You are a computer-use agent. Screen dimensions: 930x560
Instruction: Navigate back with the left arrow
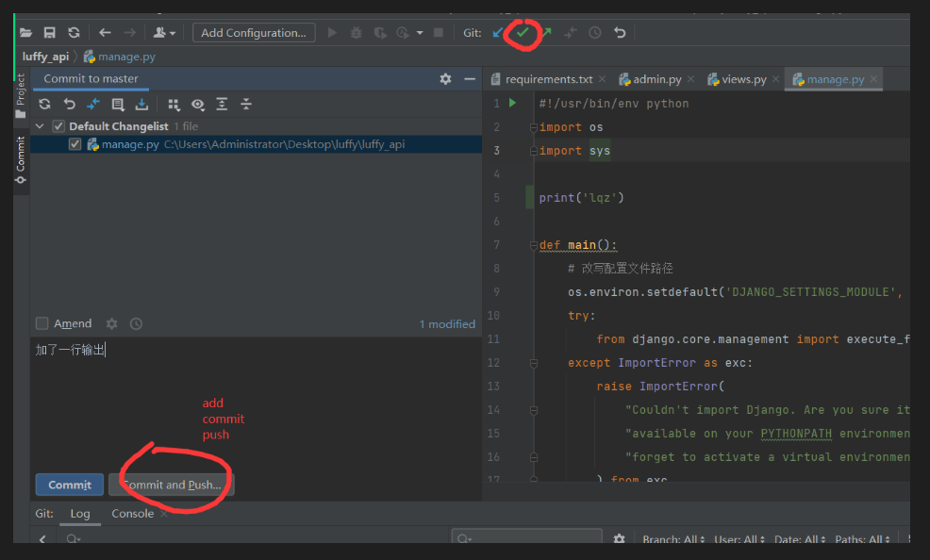pyautogui.click(x=105, y=33)
